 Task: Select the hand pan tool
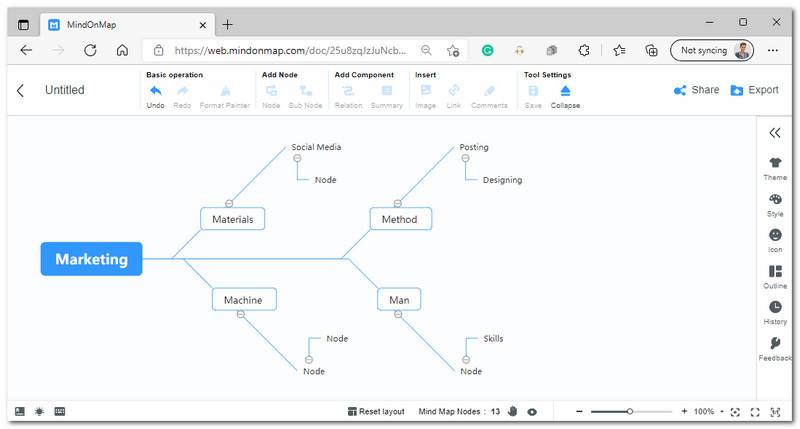point(512,411)
